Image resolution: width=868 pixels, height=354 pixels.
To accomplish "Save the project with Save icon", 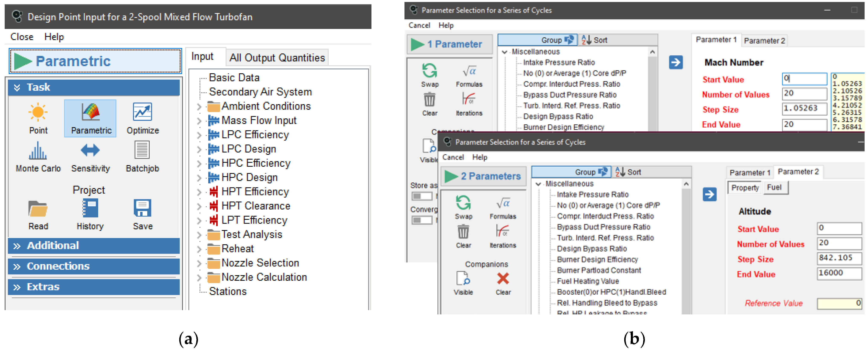I will tap(142, 208).
